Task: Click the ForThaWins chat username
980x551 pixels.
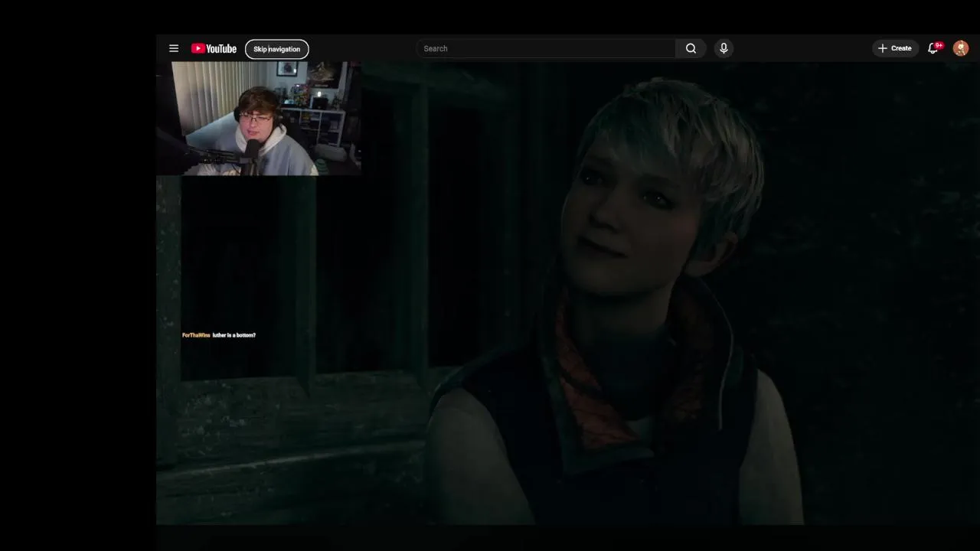Action: (x=196, y=335)
